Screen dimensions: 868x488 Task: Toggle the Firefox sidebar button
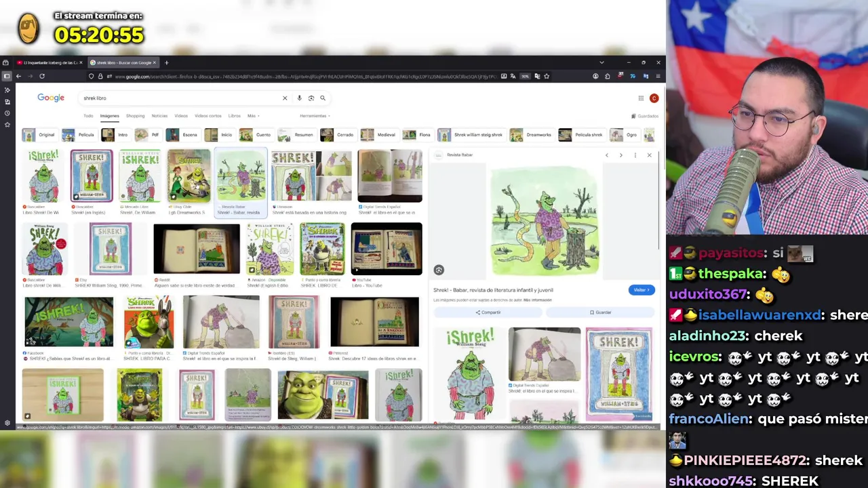coord(7,76)
